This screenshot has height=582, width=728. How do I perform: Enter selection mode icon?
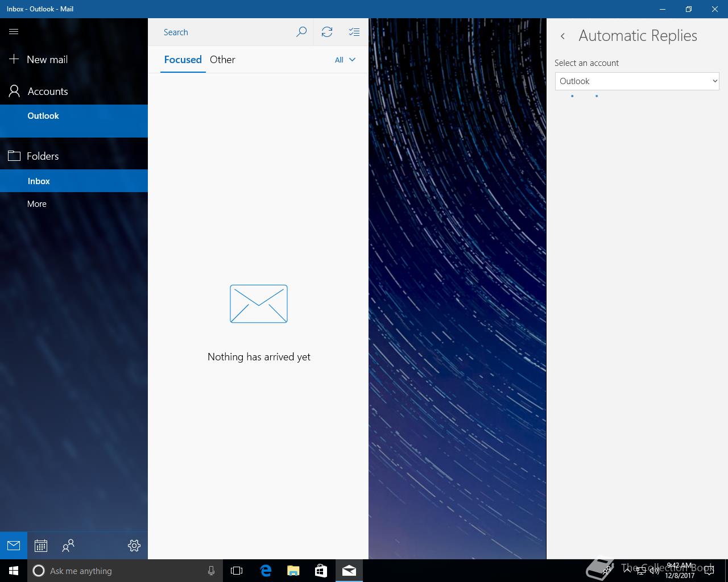point(354,32)
